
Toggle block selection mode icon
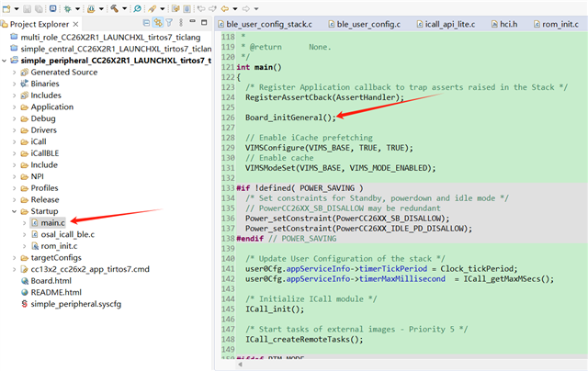pos(187,8)
